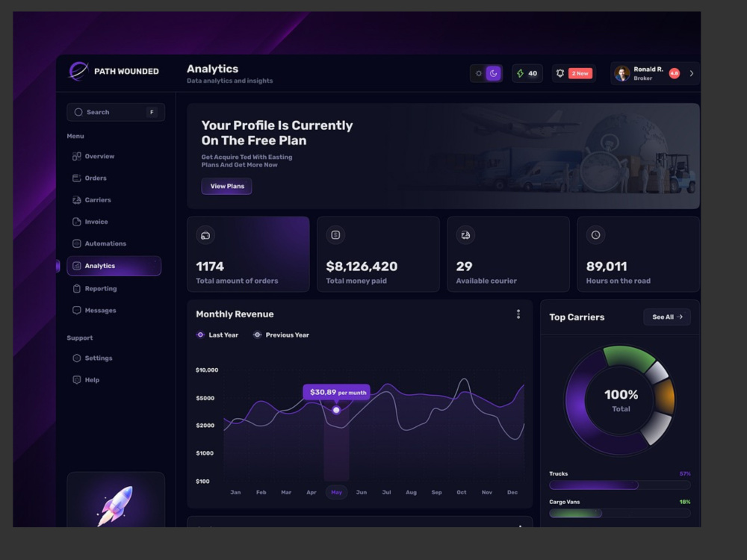
Task: Click the Messages chat icon
Action: coord(77,311)
